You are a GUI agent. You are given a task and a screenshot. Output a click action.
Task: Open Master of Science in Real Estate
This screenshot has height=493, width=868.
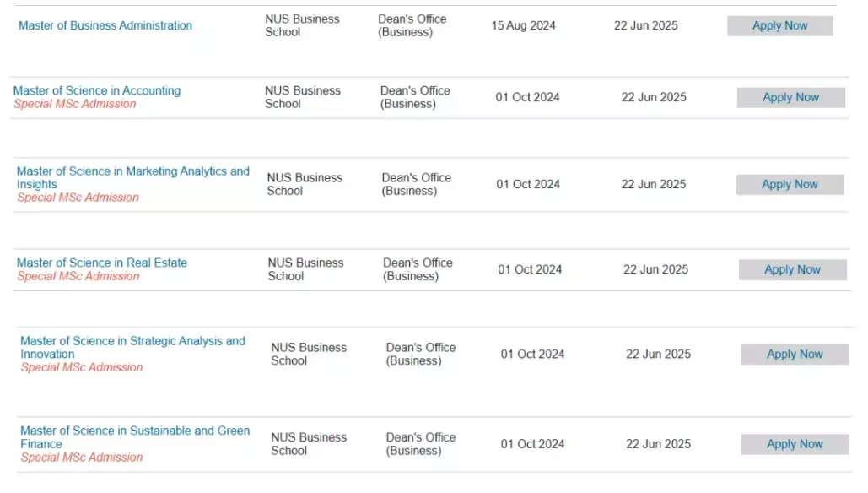click(x=102, y=263)
